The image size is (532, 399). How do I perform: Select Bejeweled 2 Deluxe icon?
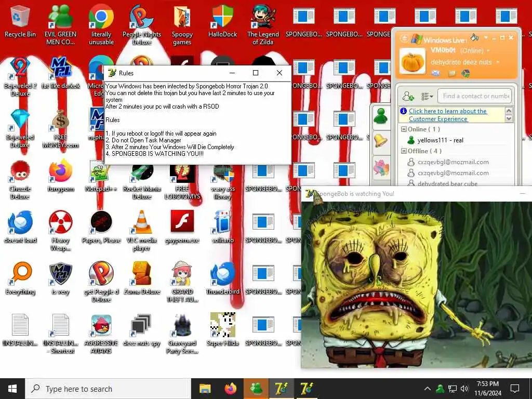[20, 76]
